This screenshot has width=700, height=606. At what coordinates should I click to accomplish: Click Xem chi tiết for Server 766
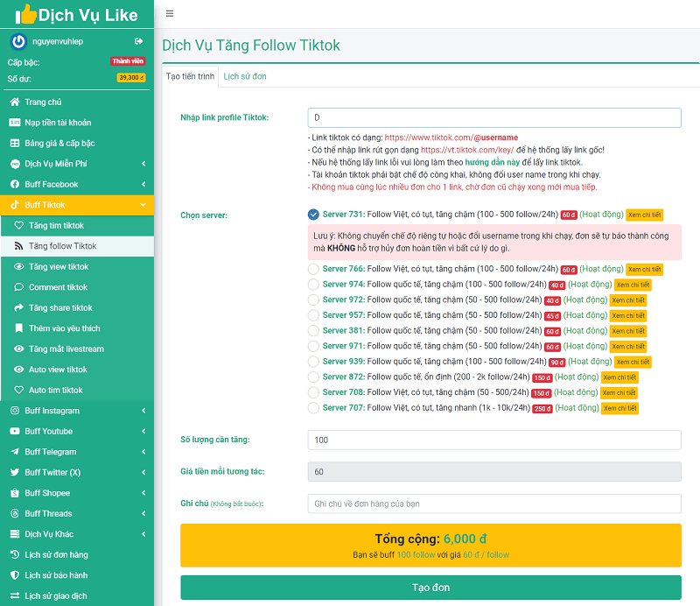coord(645,270)
